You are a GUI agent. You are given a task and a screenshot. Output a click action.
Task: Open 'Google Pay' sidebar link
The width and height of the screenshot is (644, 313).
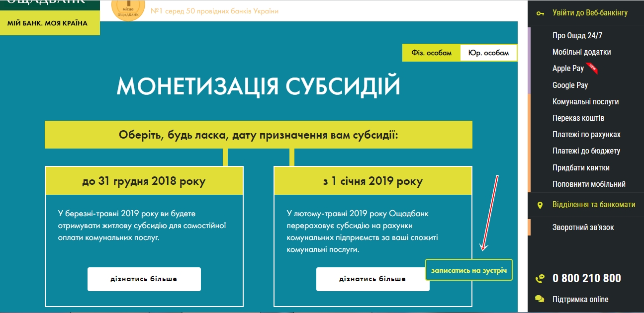(x=570, y=85)
